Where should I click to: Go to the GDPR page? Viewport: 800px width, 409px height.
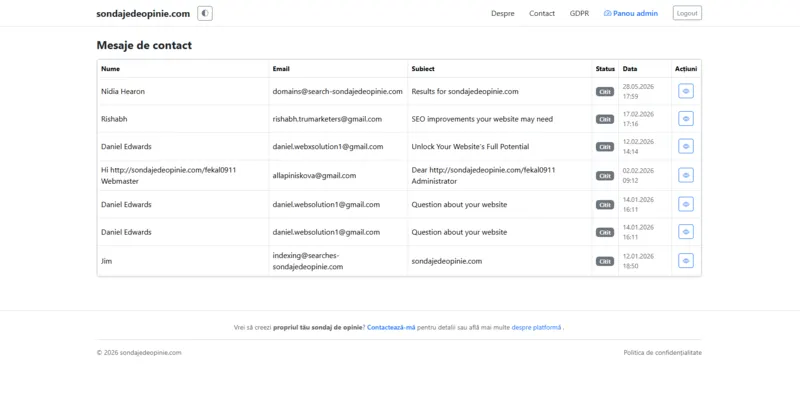pyautogui.click(x=579, y=14)
